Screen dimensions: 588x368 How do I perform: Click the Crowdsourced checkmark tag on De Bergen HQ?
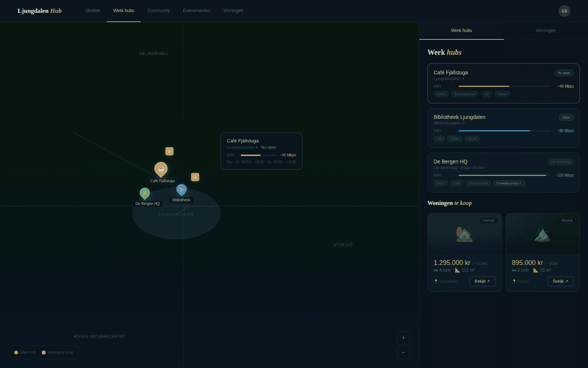(509, 183)
